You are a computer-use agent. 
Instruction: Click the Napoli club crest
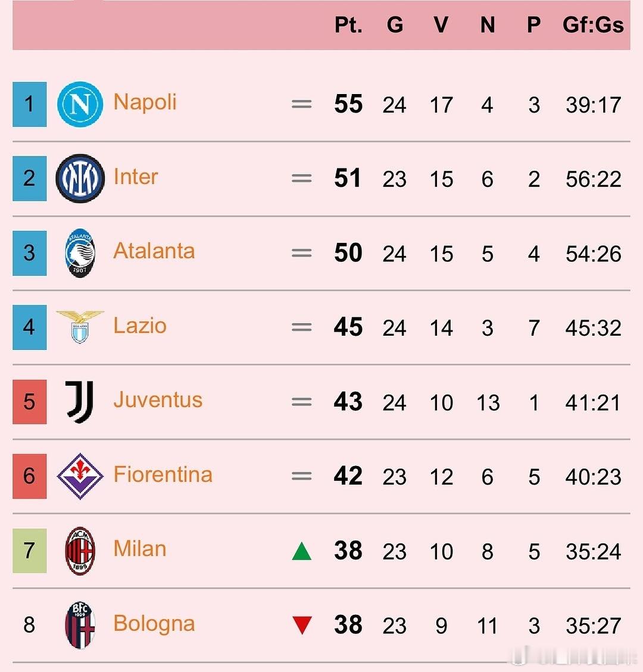click(80, 104)
